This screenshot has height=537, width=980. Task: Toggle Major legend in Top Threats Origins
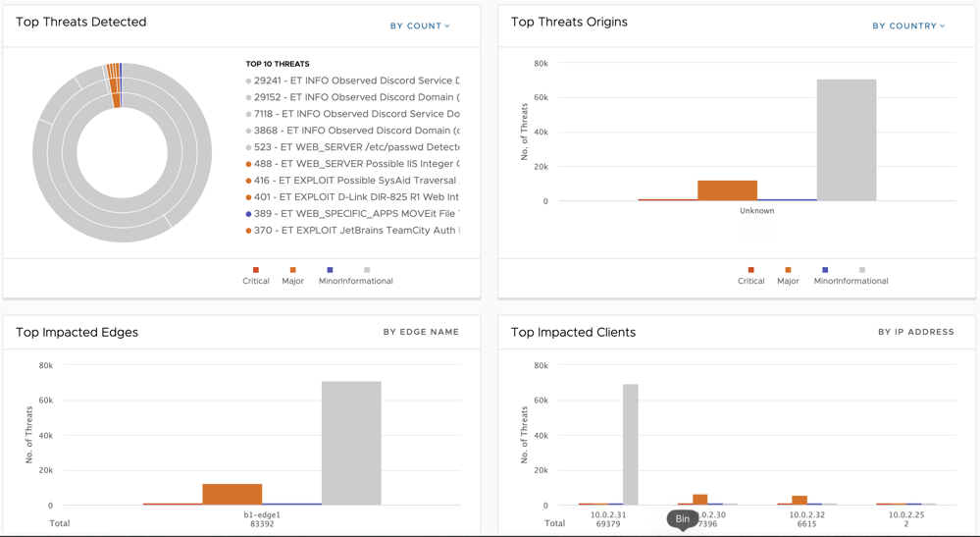tap(788, 276)
